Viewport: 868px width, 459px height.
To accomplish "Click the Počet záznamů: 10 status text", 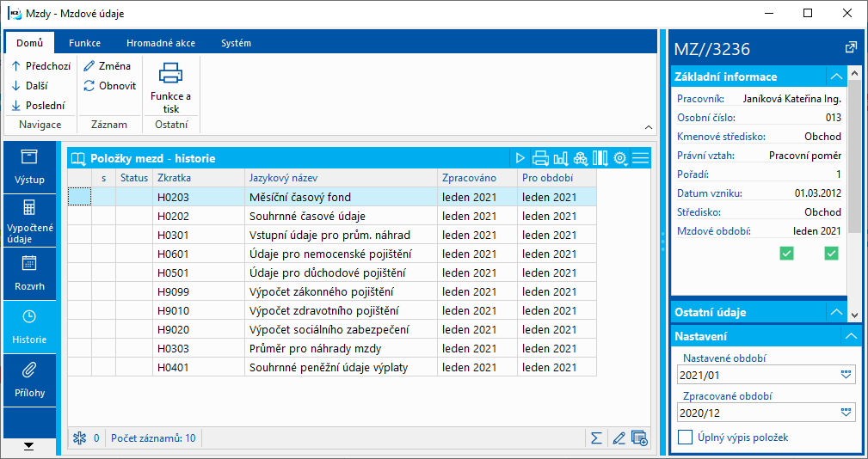I will pos(153,438).
